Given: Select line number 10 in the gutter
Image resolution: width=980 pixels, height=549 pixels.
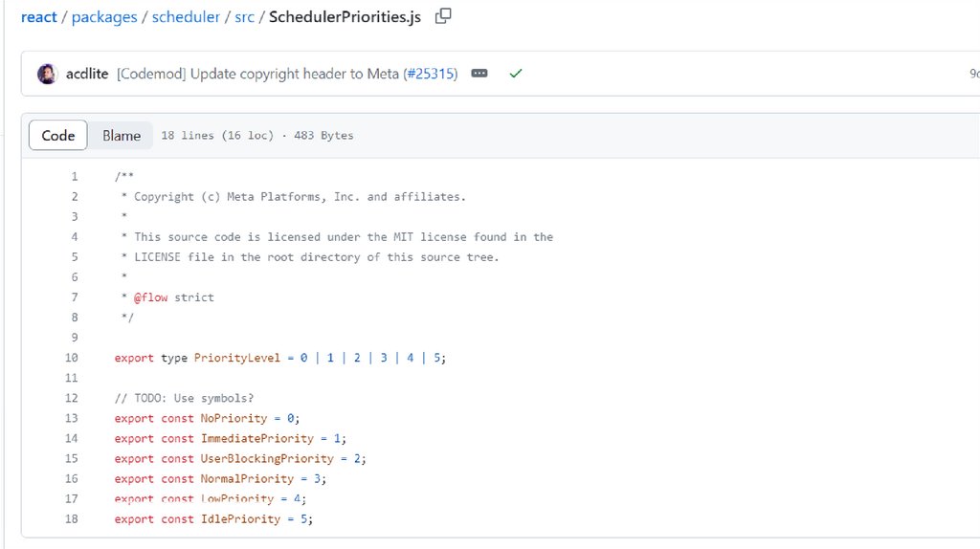Looking at the screenshot, I should [x=72, y=358].
